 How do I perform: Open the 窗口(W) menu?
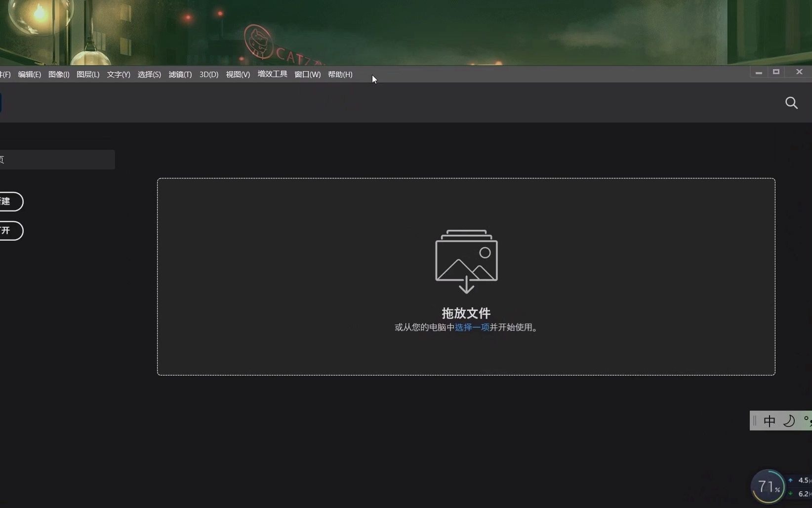[307, 74]
